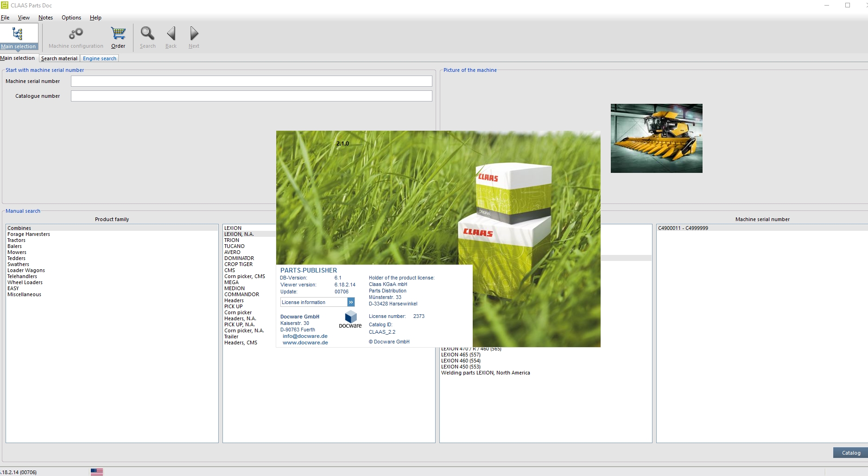Open the View menu
868x476 pixels.
(24, 18)
